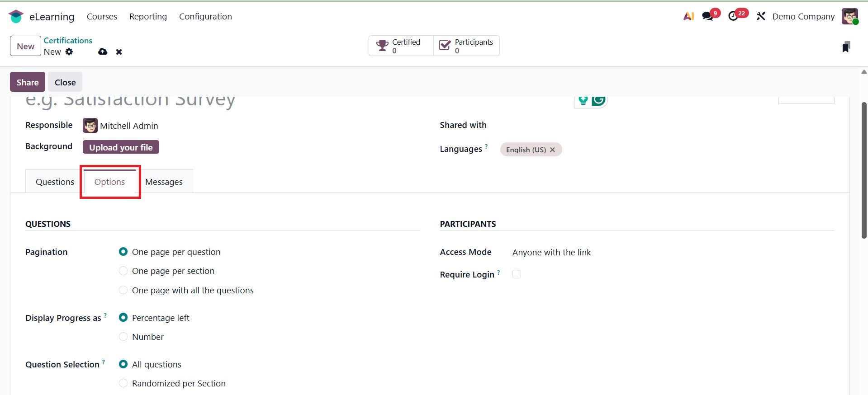Open the activities clock icon
This screenshot has width=868, height=395.
[x=733, y=16]
